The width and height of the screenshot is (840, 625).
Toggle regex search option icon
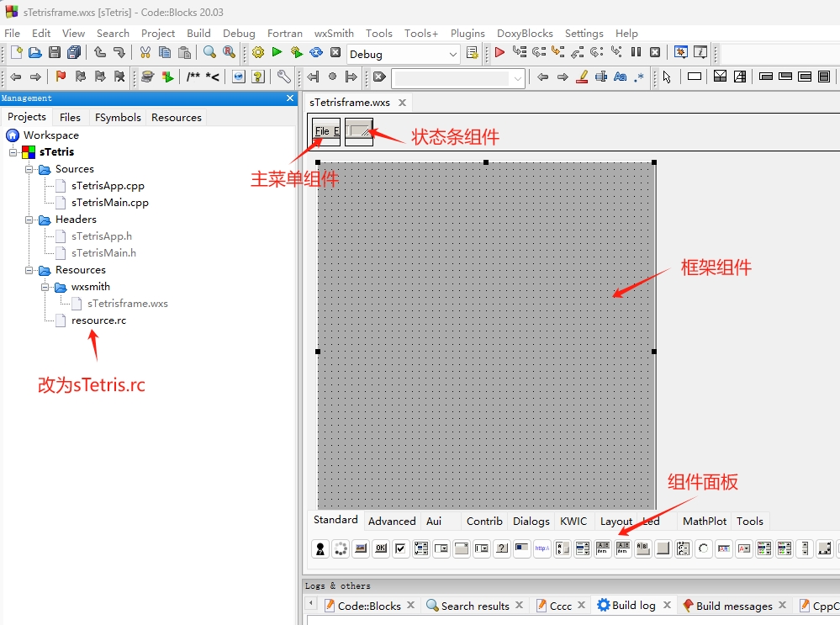tap(640, 77)
